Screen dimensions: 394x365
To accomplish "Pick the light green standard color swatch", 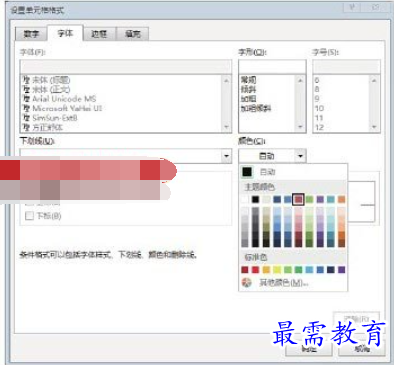I will click(288, 270).
